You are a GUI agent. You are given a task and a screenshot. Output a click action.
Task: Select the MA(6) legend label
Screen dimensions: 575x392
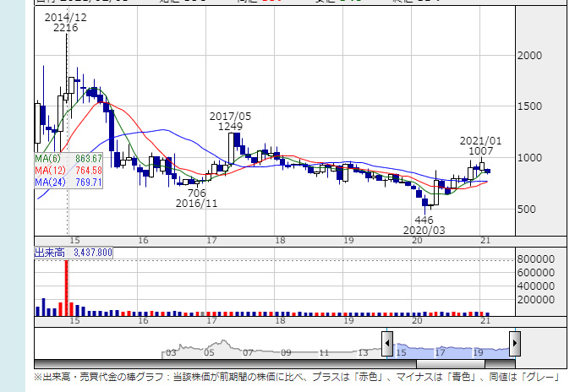pos(48,158)
